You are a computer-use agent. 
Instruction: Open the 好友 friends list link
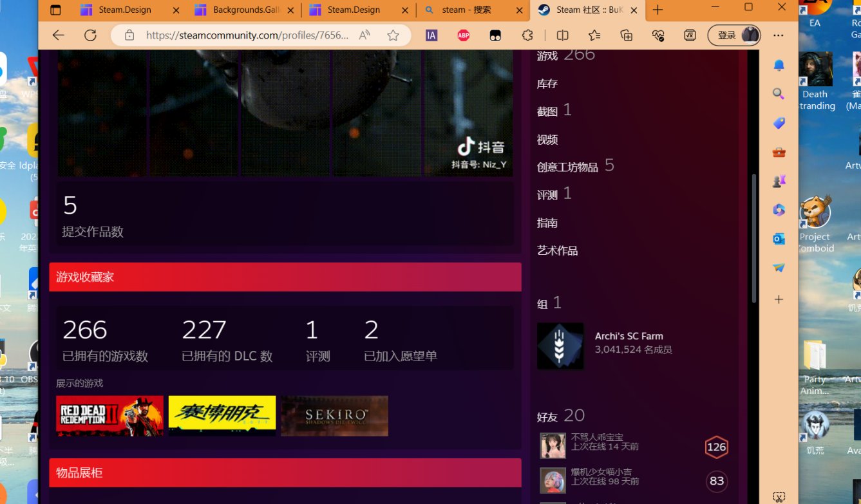[x=547, y=417]
